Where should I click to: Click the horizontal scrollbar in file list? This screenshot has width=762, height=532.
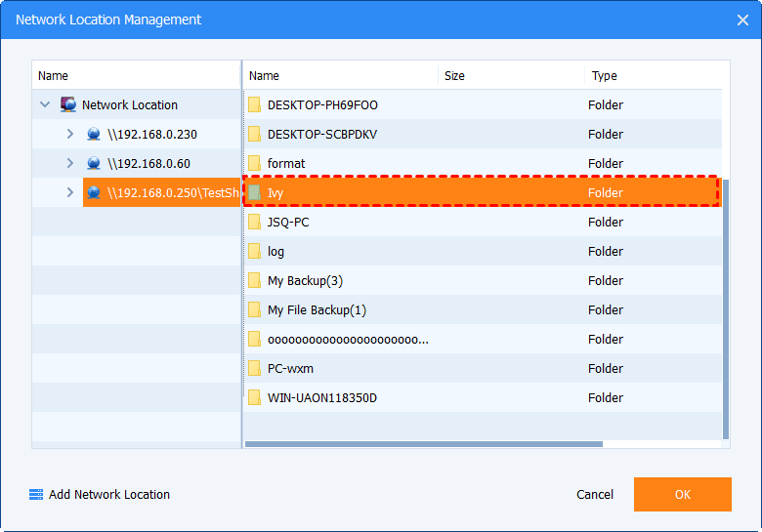[x=424, y=444]
